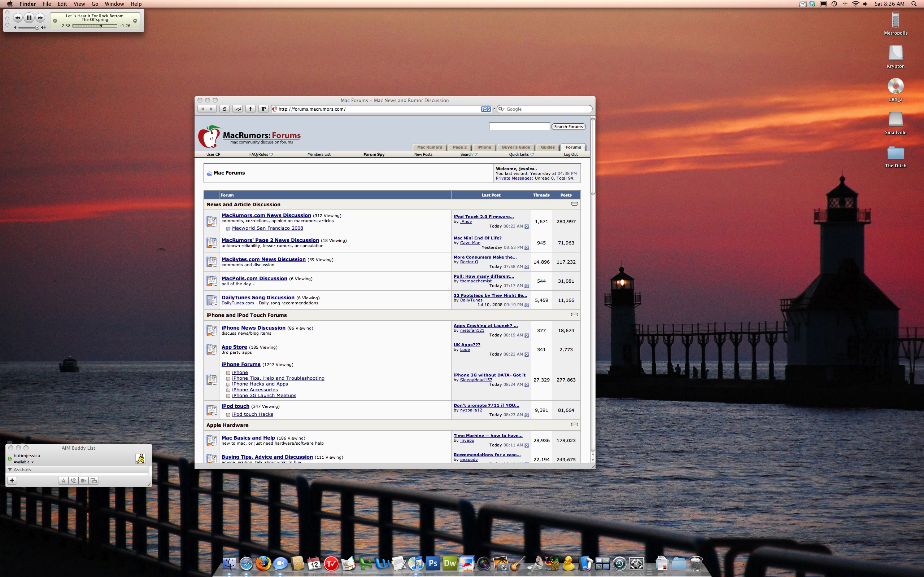Start audio chat in AIM Buddy List
This screenshot has height=577, width=924.
pyautogui.click(x=73, y=481)
